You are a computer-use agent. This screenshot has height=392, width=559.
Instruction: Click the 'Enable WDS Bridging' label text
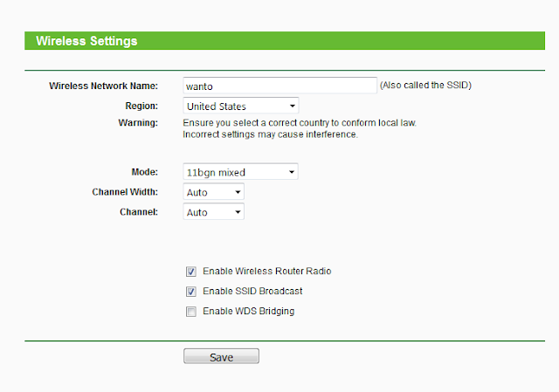[248, 311]
